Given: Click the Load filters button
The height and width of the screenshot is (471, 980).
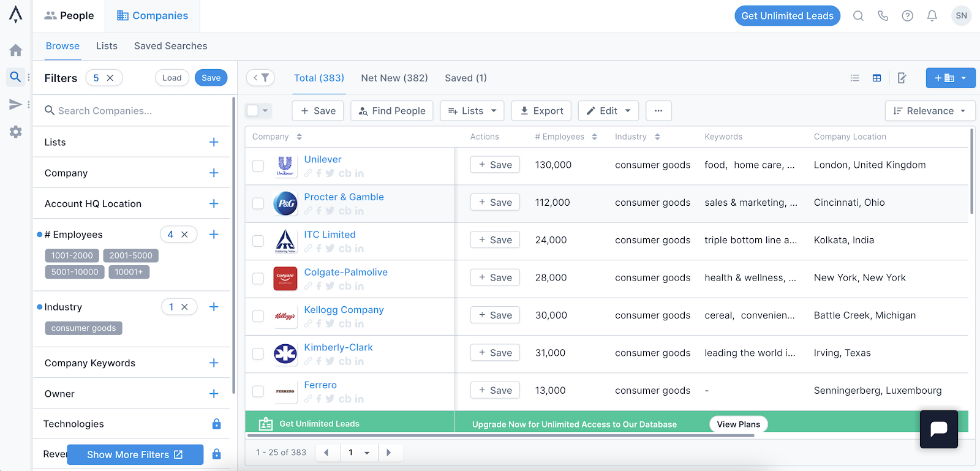Looking at the screenshot, I should (x=172, y=78).
